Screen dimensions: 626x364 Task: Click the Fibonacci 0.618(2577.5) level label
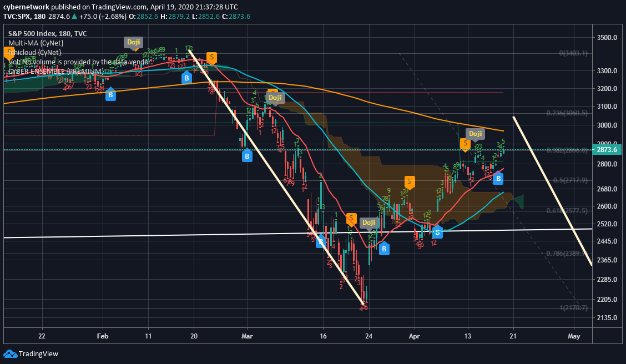tap(567, 210)
